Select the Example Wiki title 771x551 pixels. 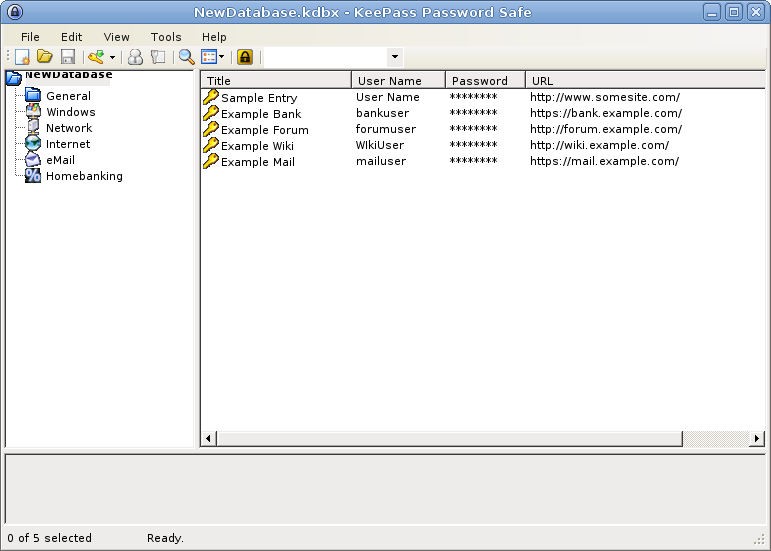point(257,146)
